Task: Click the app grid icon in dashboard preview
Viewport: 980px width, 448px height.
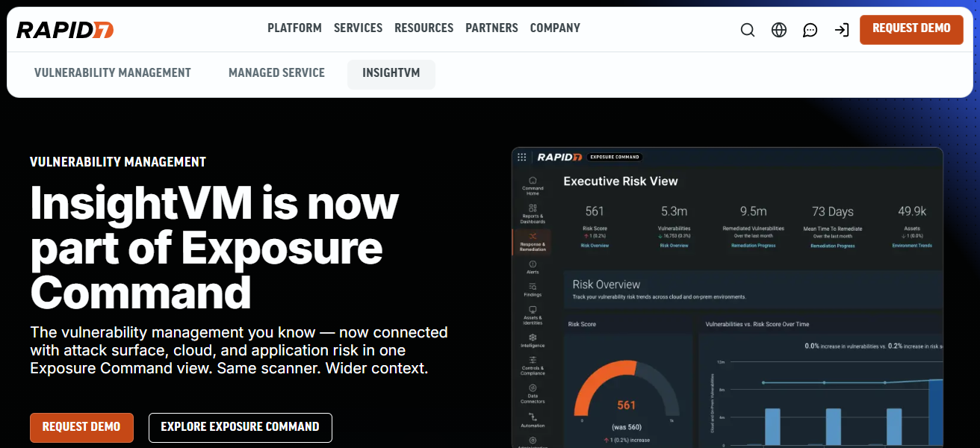Action: point(522,157)
